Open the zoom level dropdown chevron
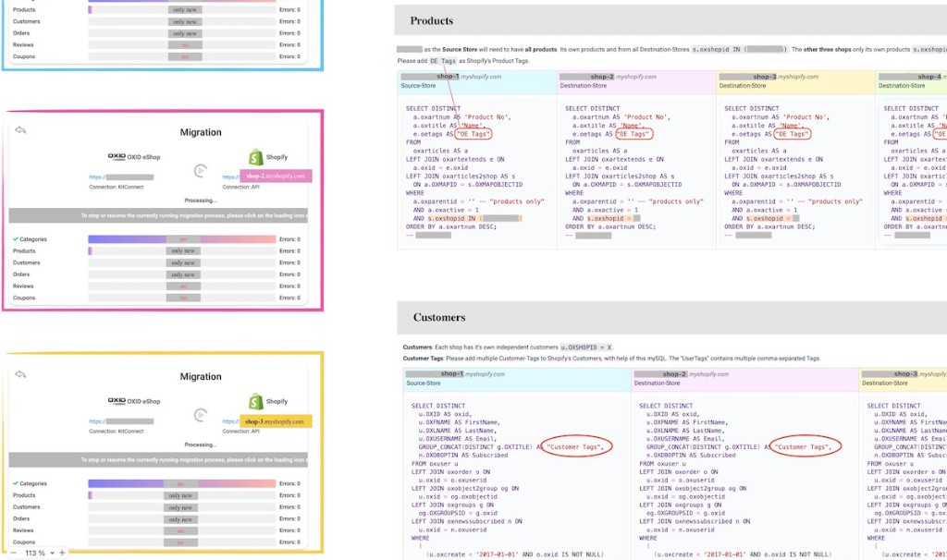The width and height of the screenshot is (947, 560). pyautogui.click(x=52, y=553)
